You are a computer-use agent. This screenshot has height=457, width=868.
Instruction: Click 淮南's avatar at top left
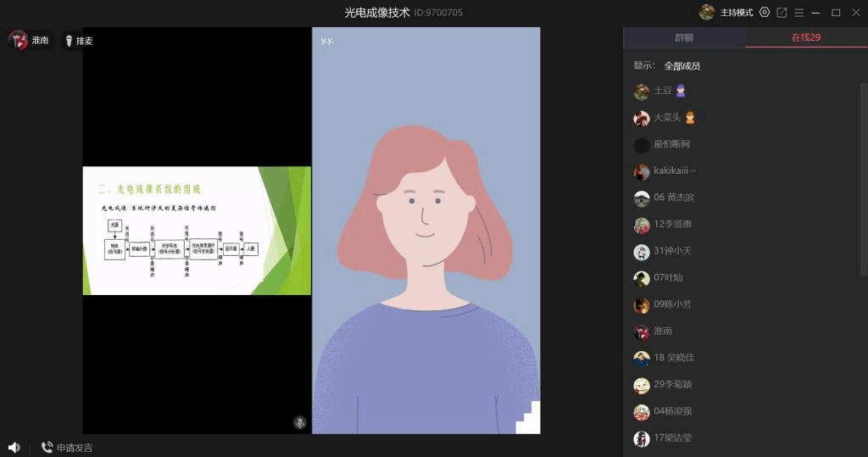tap(18, 40)
